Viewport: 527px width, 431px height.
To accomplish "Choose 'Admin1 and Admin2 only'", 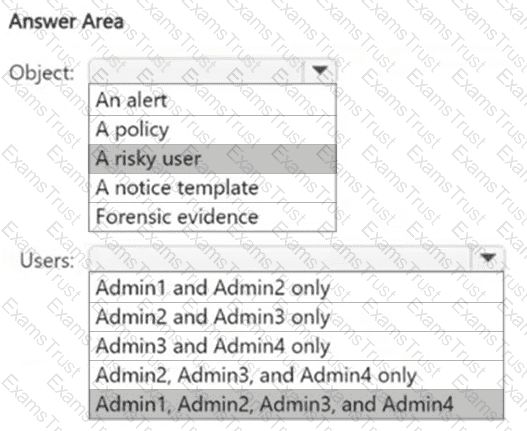I will click(296, 288).
